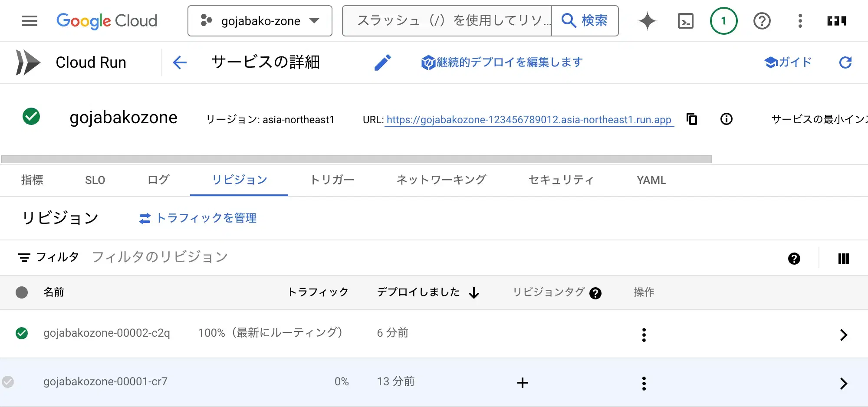Screen dimensions: 868x407
Task: Sort by デプロイしました column
Action: [418, 292]
